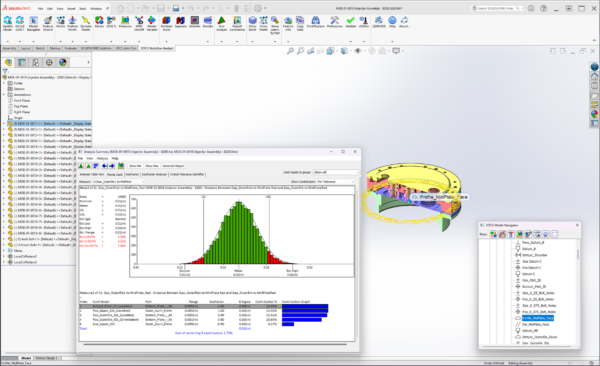
Task: Click the shortest blue contribution bar
Action: (x=288, y=324)
